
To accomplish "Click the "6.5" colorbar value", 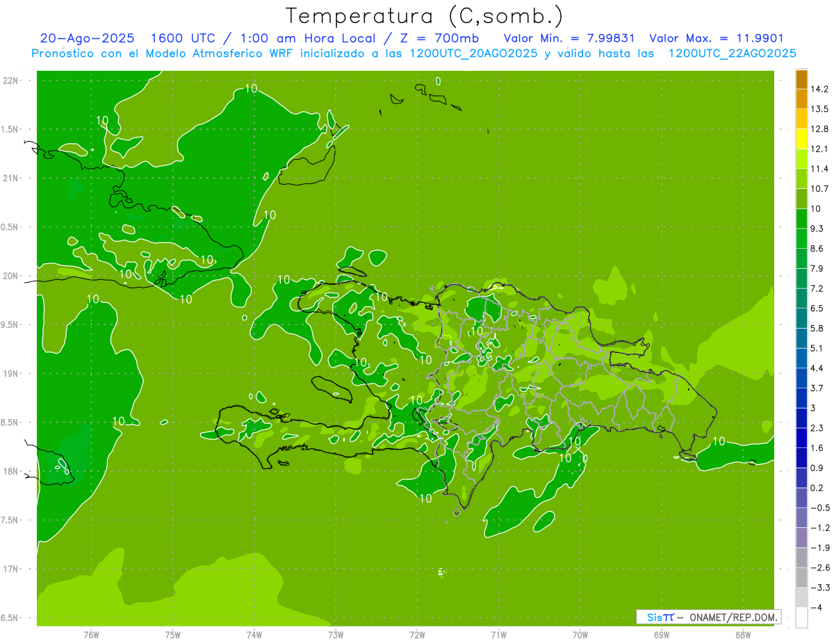I will click(x=817, y=308).
